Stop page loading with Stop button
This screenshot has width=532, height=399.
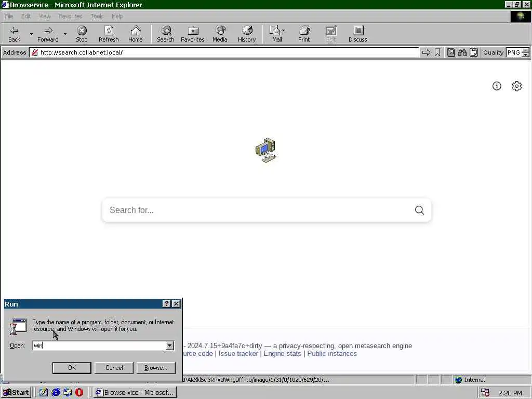point(82,34)
